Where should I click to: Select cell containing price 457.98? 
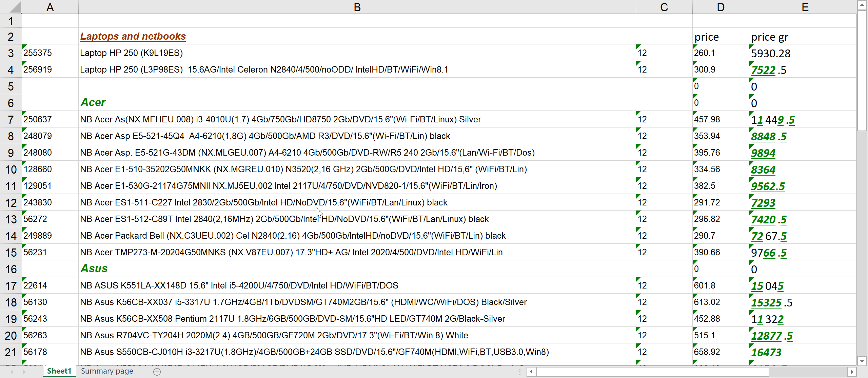tap(707, 119)
